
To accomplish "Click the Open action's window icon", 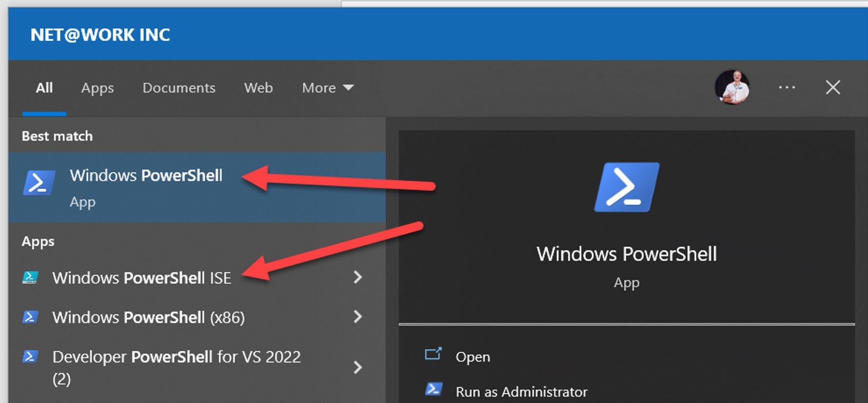I will pos(433,354).
